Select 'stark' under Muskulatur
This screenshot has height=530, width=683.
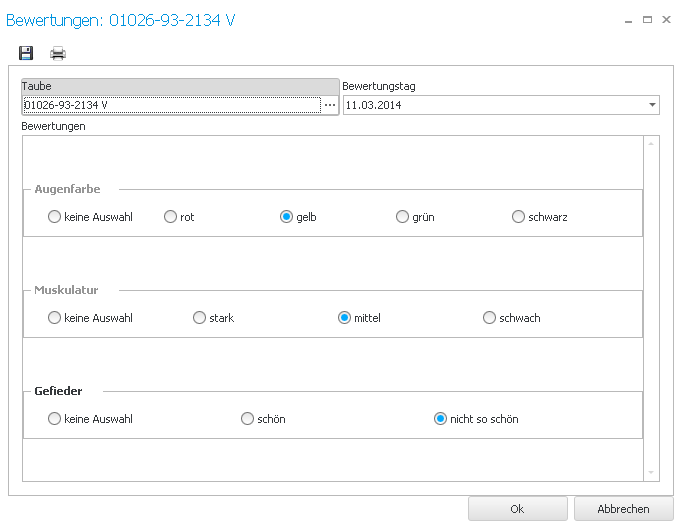click(200, 318)
